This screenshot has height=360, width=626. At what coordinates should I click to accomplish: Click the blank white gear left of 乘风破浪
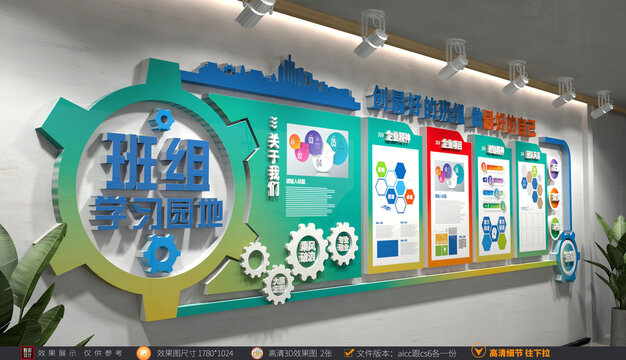[x=255, y=259]
